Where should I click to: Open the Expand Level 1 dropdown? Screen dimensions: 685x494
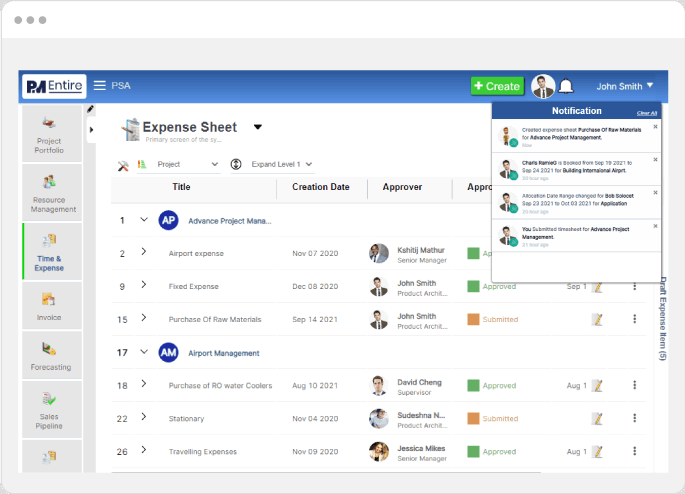(281, 164)
